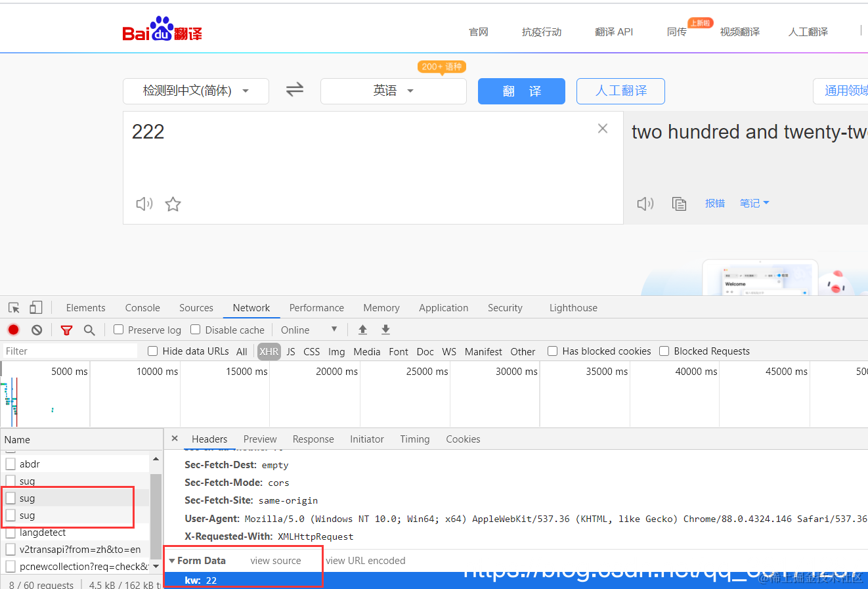Click the Name column header
Viewport: 868px width, 589px height.
tap(81, 439)
